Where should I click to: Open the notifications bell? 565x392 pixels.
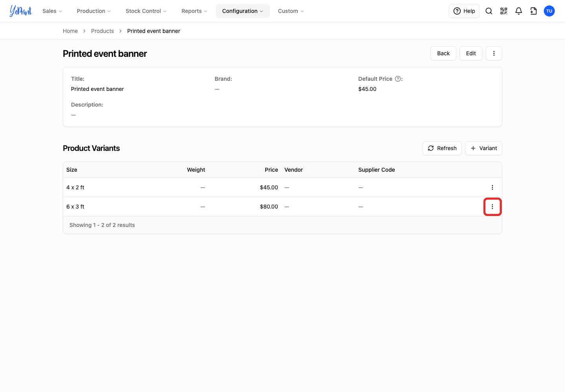519,11
